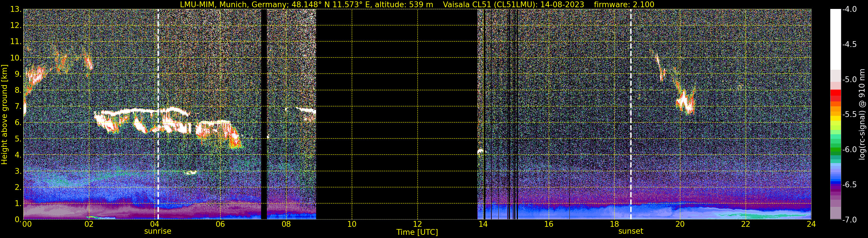Select the 'log(rc-signal) @ 910 nm' colorbar label

tap(862, 114)
